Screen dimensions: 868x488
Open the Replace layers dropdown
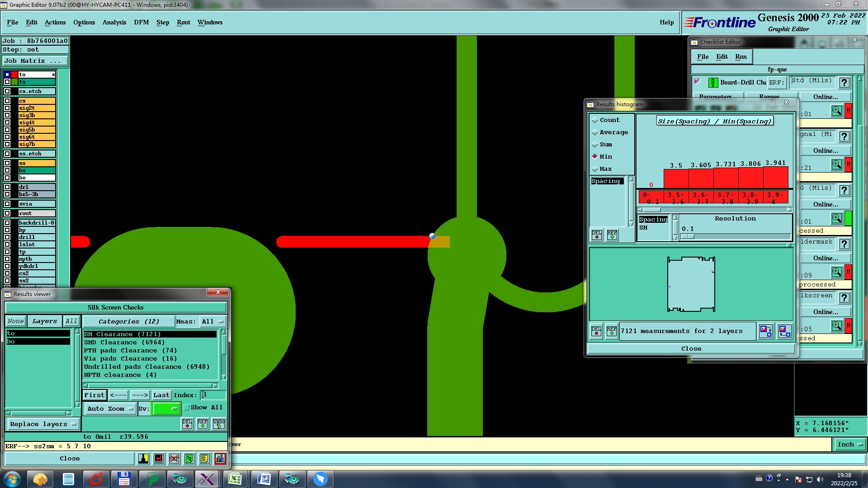pyautogui.click(x=43, y=424)
